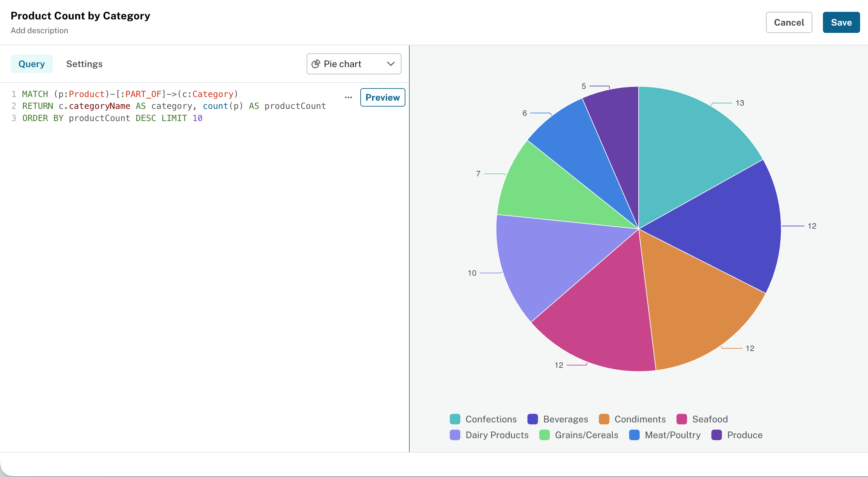Click the Beverages legend color swatch
Screen dimensions: 868x477
533,419
